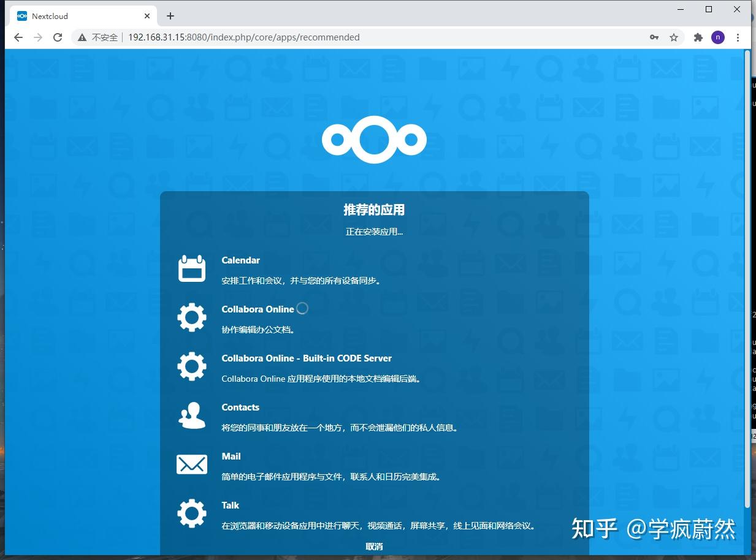Click the 取消 cancel link
Viewport: 756px width, 560px height.
[374, 546]
